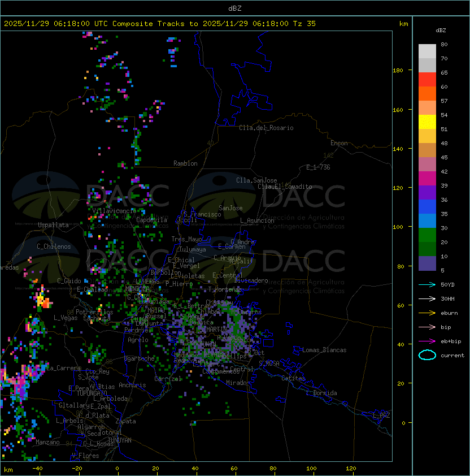Click the L_Dormida label
The image size is (470, 476).
pyautogui.click(x=321, y=393)
